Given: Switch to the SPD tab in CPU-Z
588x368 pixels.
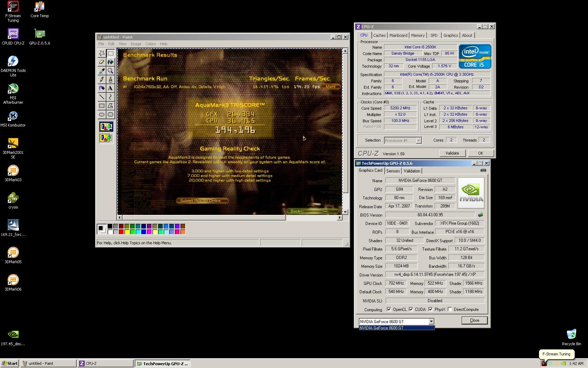Looking at the screenshot, I should (x=434, y=35).
